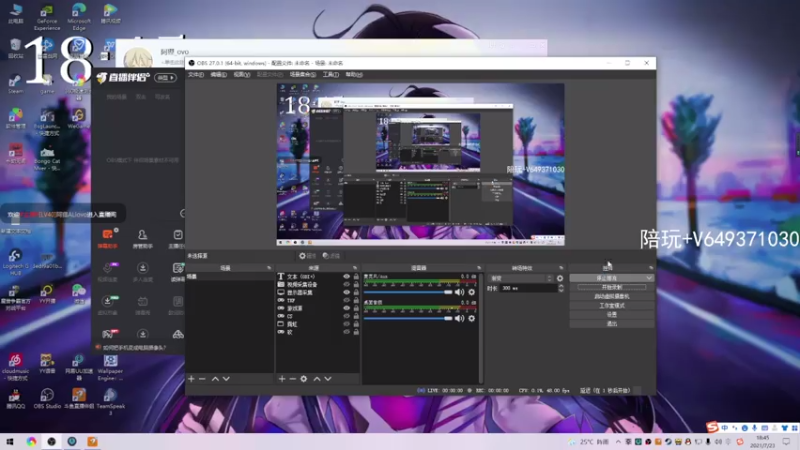The width and height of the screenshot is (800, 450).
Task: Open TeamSpeak 3 desktop shortcut
Action: click(110, 402)
